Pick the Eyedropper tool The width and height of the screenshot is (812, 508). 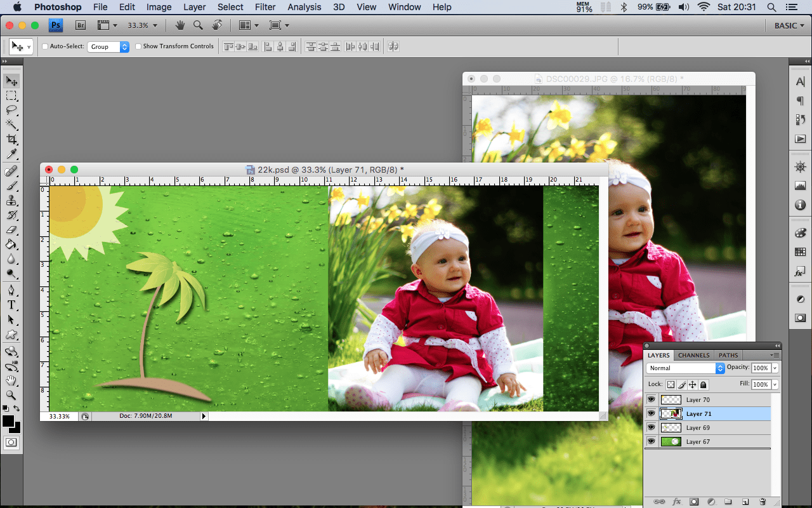[11, 154]
